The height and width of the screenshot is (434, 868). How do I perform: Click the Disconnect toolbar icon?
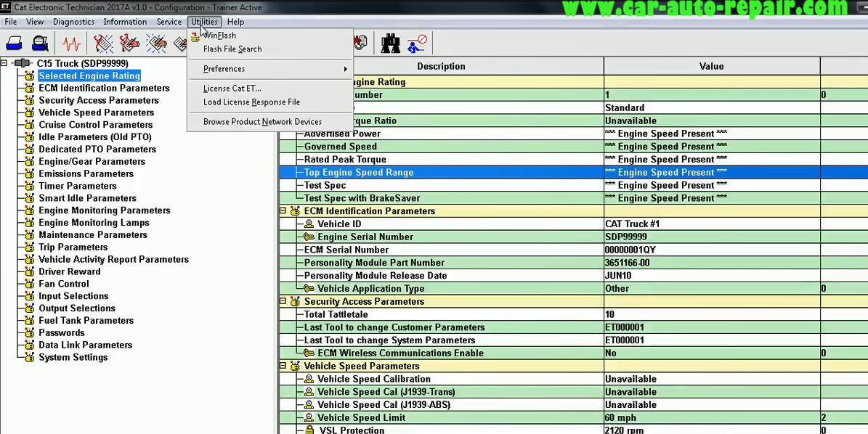point(417,43)
